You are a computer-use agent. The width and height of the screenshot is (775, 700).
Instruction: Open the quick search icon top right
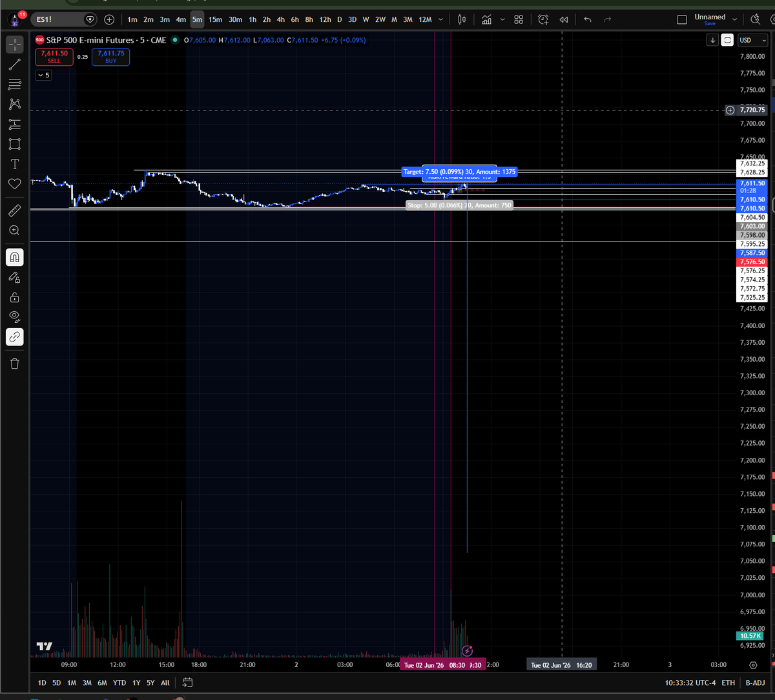click(756, 19)
